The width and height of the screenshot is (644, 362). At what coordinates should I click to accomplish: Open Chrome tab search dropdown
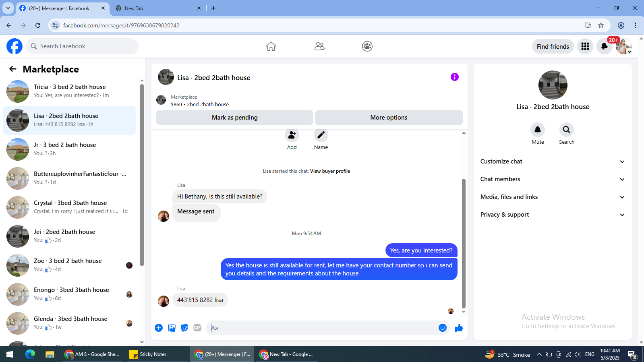tap(8, 8)
